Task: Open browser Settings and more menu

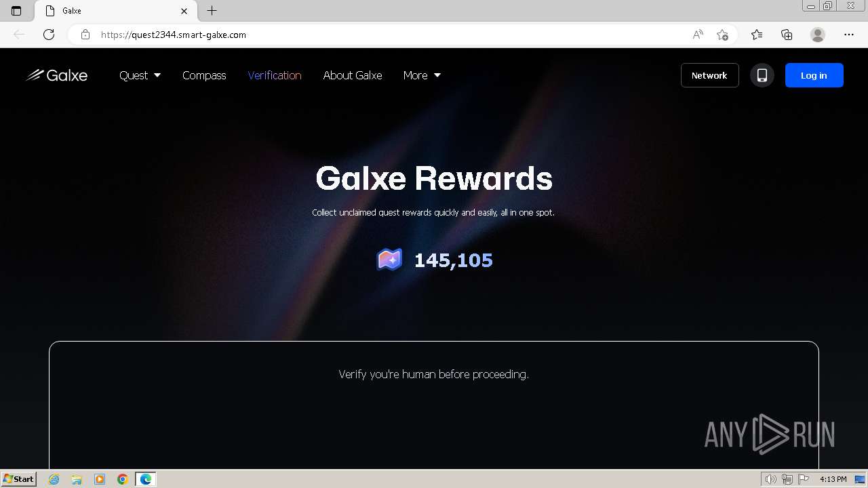Action: coord(849,35)
